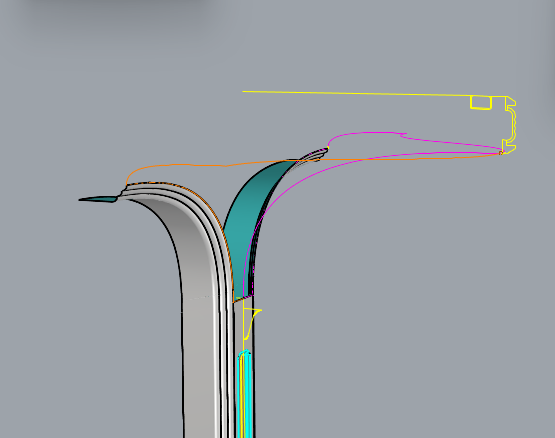Pick the orange endpoint near yellow bracket
The height and width of the screenshot is (438, 555).
(x=501, y=153)
